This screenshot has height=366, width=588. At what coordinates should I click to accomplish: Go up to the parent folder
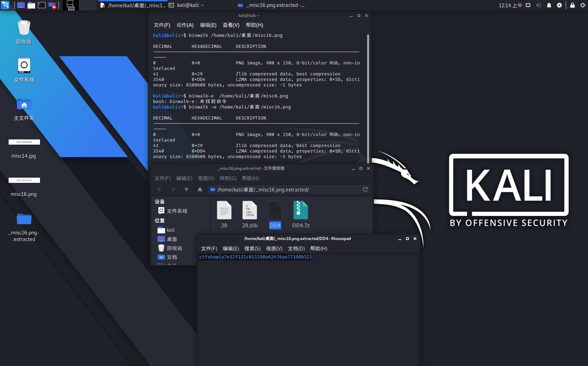[186, 189]
